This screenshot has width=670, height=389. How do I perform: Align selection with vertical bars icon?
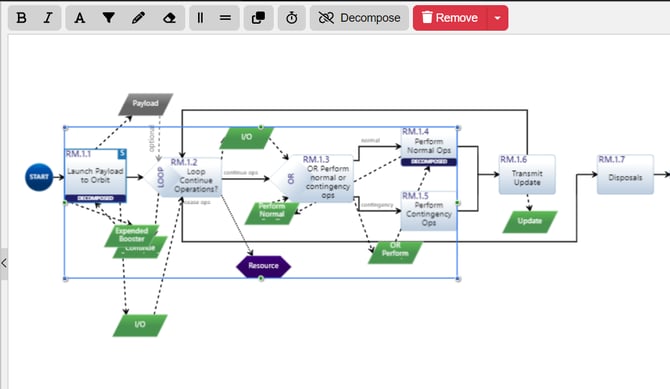click(x=200, y=18)
